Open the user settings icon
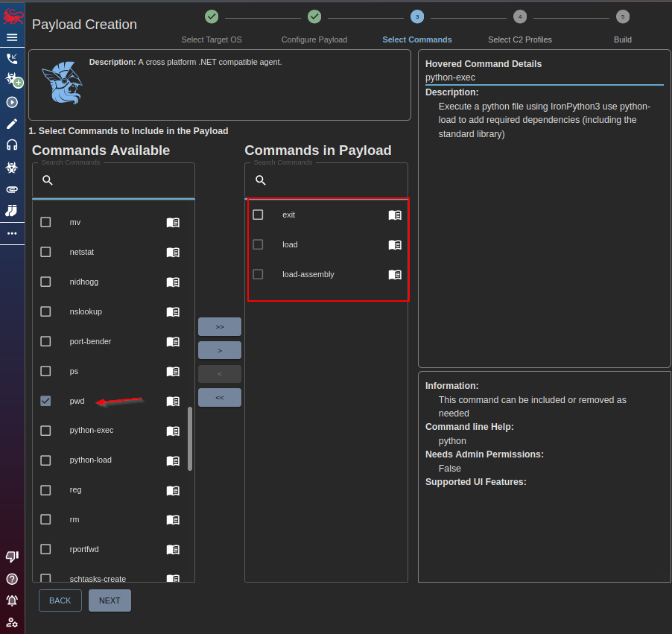The width and height of the screenshot is (672, 634). [x=12, y=622]
